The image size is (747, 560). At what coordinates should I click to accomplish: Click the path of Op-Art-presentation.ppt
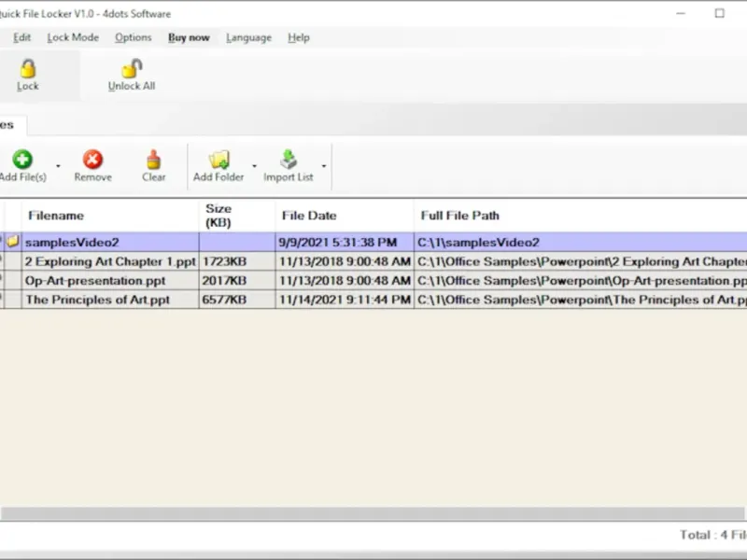tap(580, 281)
